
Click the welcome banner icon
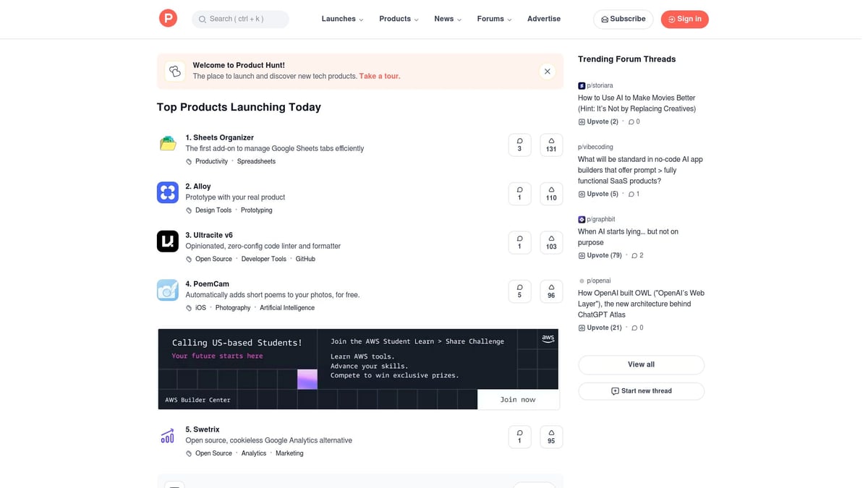174,71
